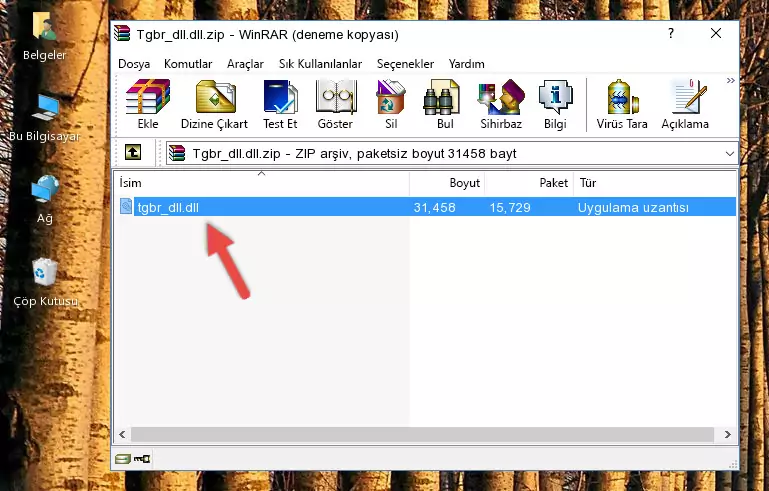Open Bu Bilgisayar desktop icon

(45, 118)
